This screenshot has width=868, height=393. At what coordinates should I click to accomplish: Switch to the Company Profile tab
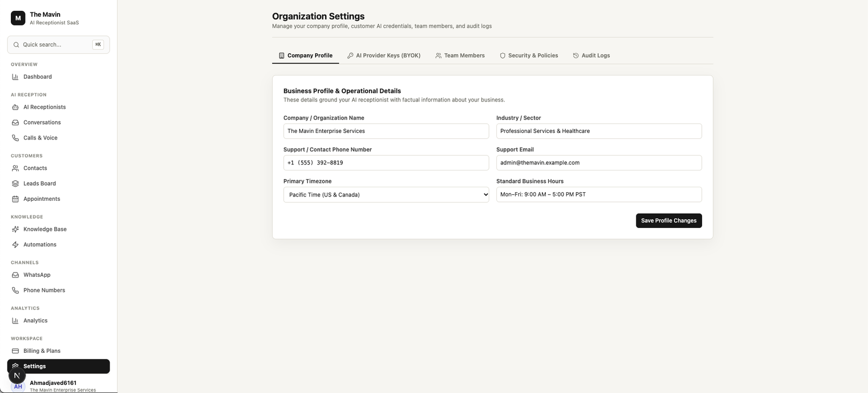(305, 55)
